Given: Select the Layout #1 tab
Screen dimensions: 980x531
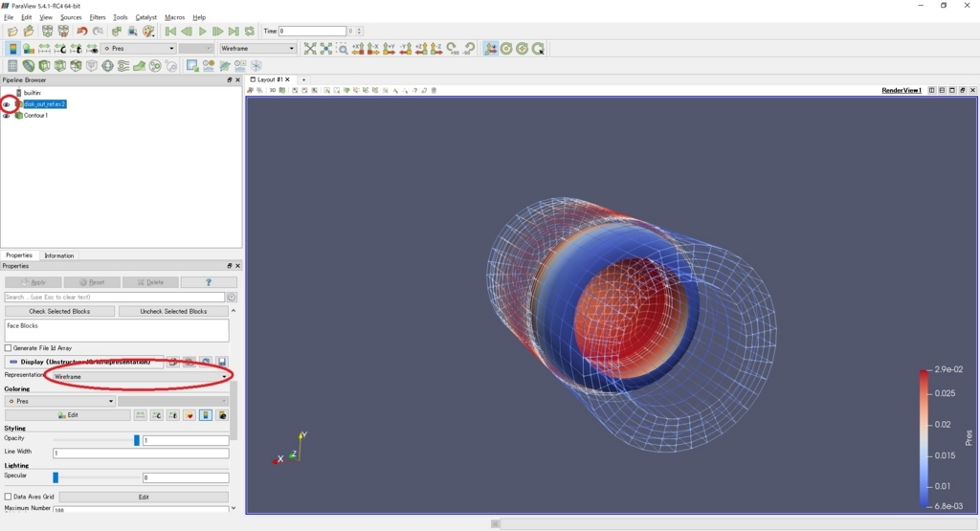Looking at the screenshot, I should point(270,80).
